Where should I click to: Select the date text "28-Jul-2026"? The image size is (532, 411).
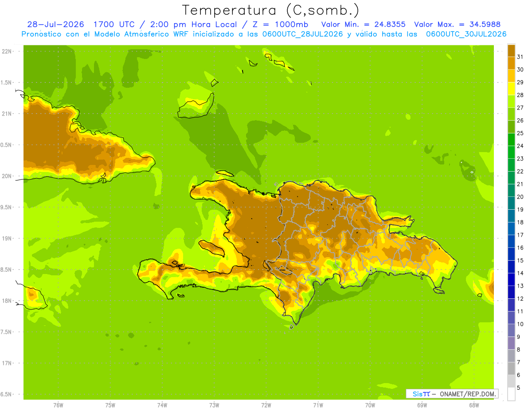click(x=55, y=24)
